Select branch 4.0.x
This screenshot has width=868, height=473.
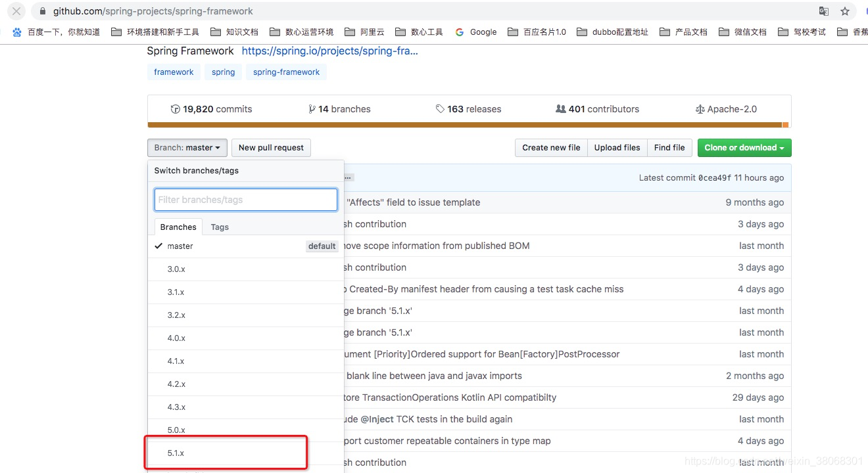[246, 338]
